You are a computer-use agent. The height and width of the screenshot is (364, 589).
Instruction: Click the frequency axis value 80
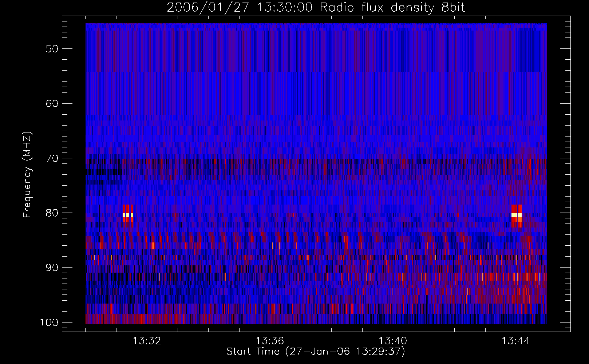(x=52, y=213)
